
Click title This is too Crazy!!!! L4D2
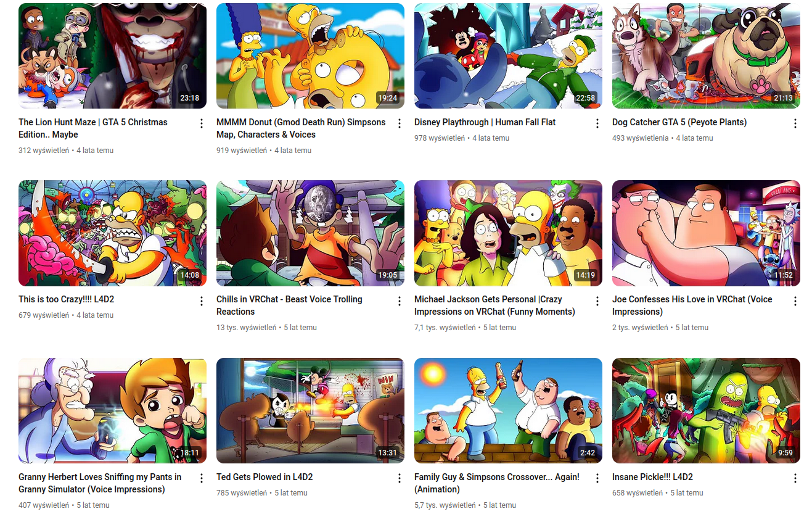click(66, 299)
